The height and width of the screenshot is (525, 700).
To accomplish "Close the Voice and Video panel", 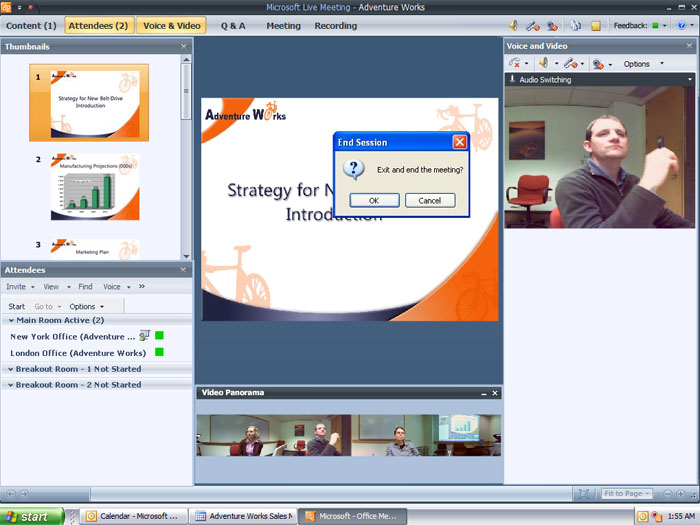I will coord(689,46).
